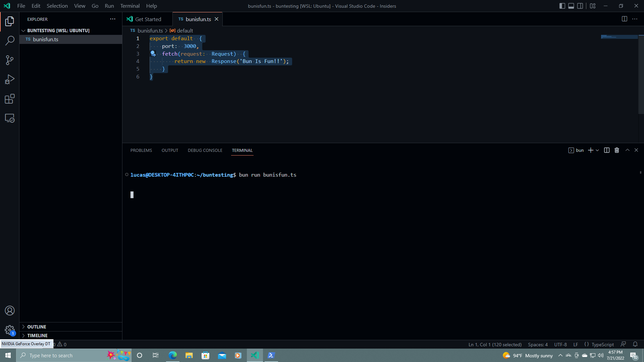Viewport: 644px width, 362px height.
Task: Open the Terminal menu
Action: coord(129,6)
